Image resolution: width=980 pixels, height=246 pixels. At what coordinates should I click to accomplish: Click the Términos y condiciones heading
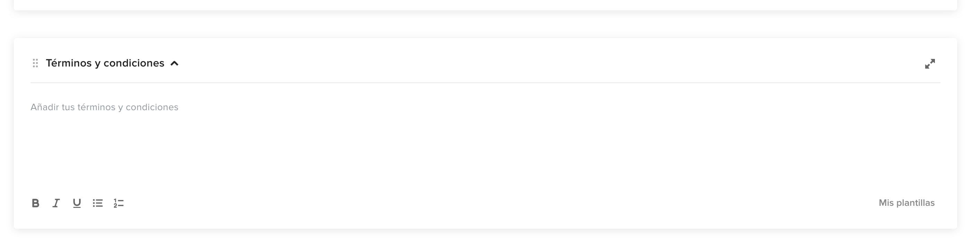105,63
